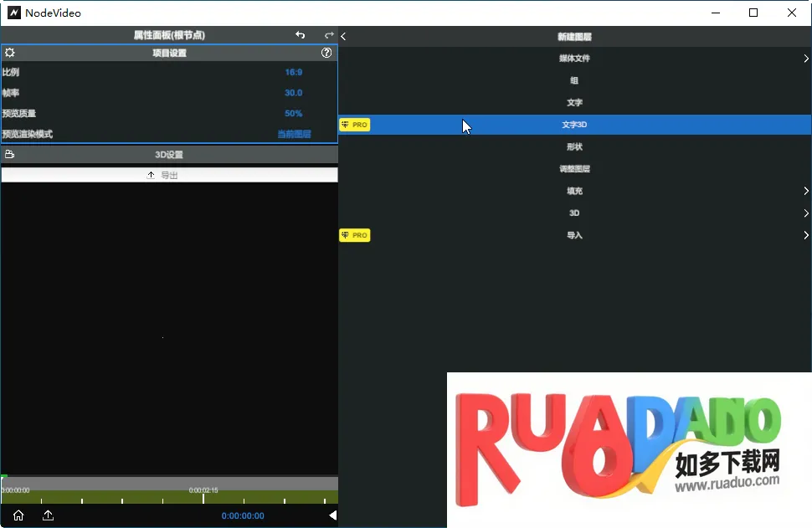Expand the 媒体文件 submenu arrow
This screenshot has width=812, height=528.
tap(805, 59)
